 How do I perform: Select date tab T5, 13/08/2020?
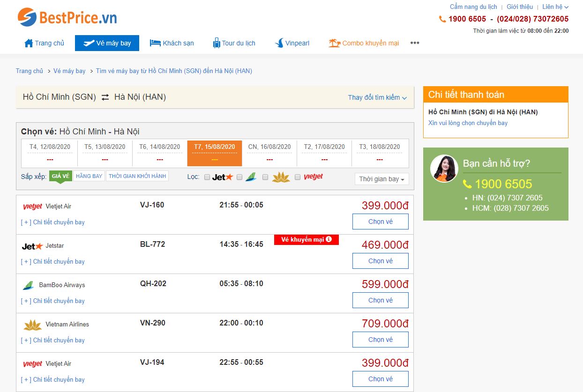tap(105, 153)
